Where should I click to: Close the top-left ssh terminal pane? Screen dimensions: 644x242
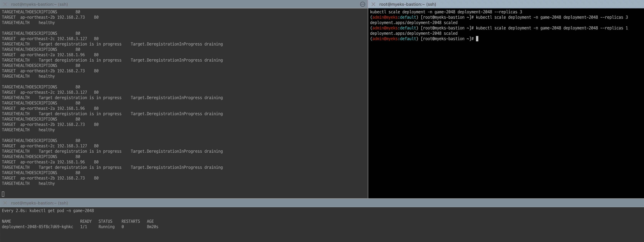coord(5,4)
